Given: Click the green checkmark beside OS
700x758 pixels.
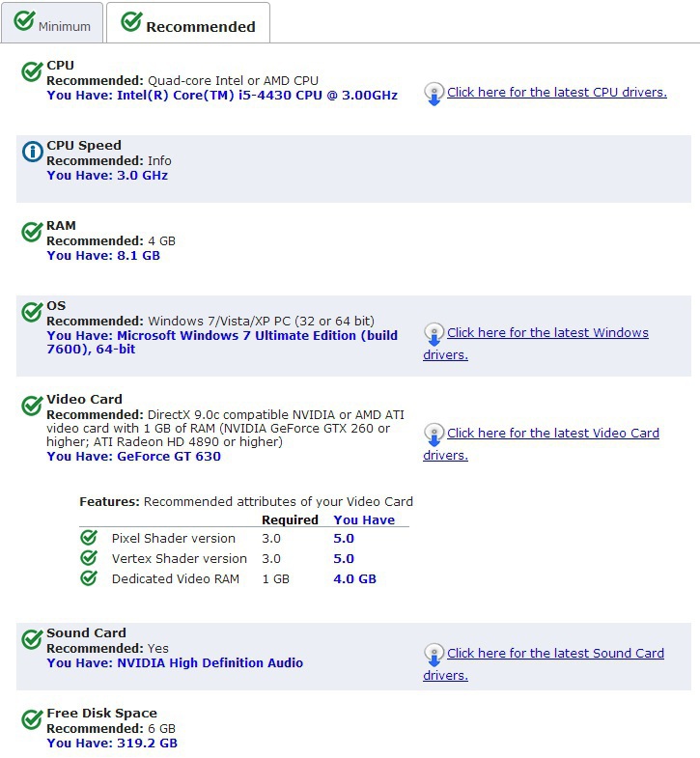Looking at the screenshot, I should pyautogui.click(x=32, y=311).
